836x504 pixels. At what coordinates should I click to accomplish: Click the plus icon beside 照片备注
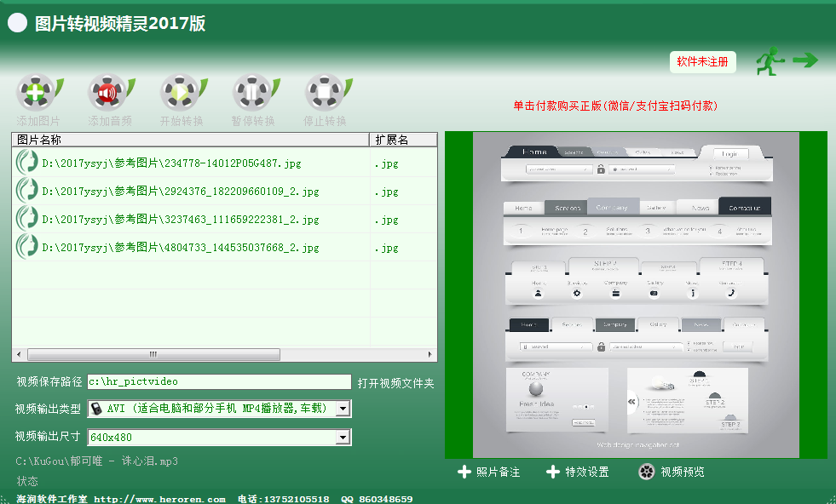pyautogui.click(x=464, y=472)
